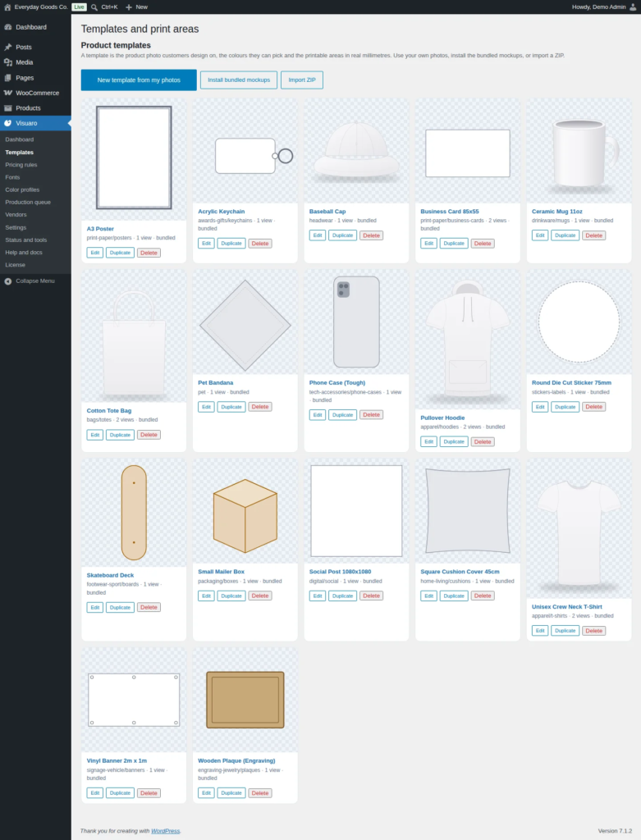Screen dimensions: 641x840
Task: Open Status and tools submenu item
Action: pyautogui.click(x=25, y=240)
